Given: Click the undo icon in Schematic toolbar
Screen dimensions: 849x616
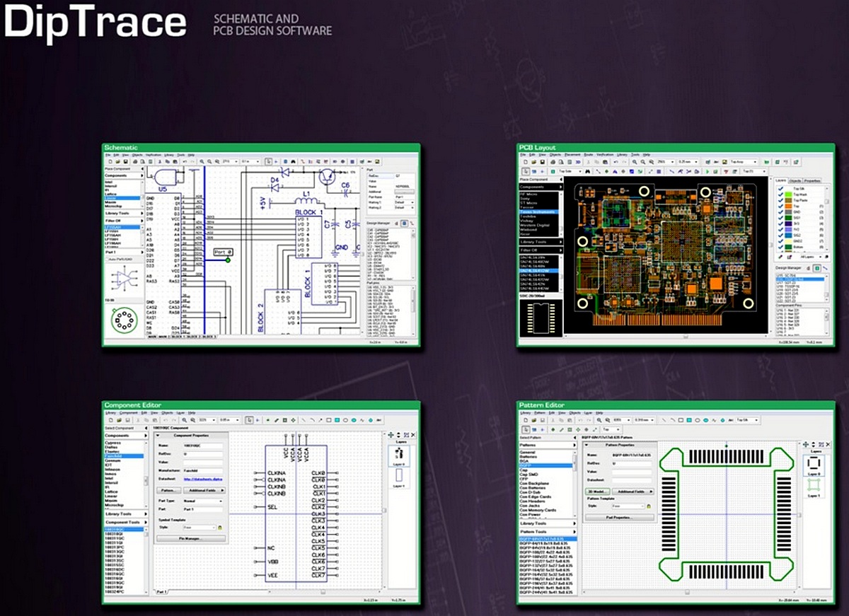Looking at the screenshot, I should click(x=185, y=161).
